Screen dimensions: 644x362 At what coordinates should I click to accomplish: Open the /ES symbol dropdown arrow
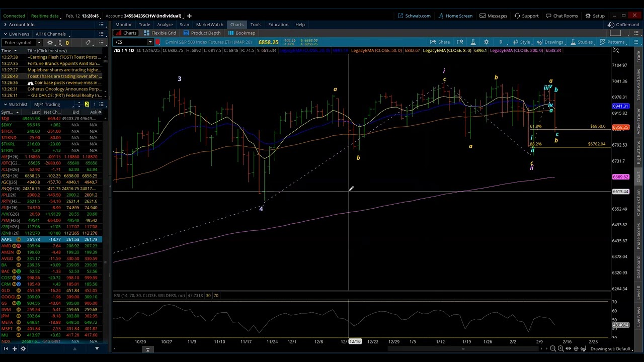click(150, 42)
